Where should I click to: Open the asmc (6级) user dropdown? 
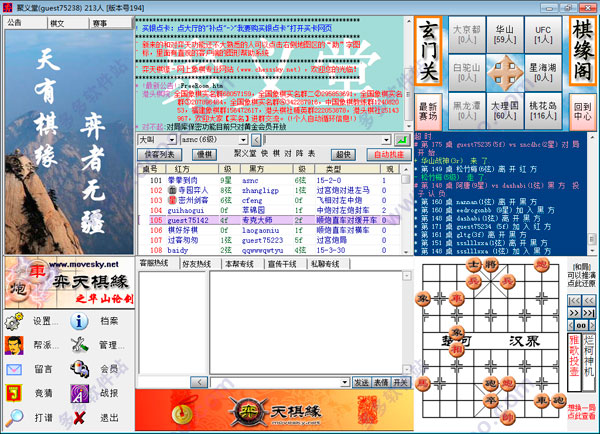(x=243, y=140)
